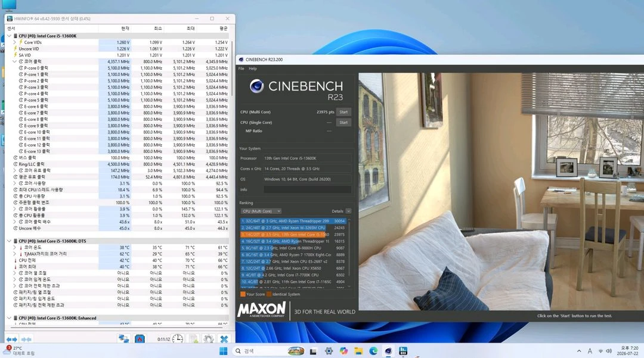Screen dimensions: 644x358
Task: Collapse the CPU [#0]: Intel Core i5-13600K: DTS group
Action: coord(9,241)
